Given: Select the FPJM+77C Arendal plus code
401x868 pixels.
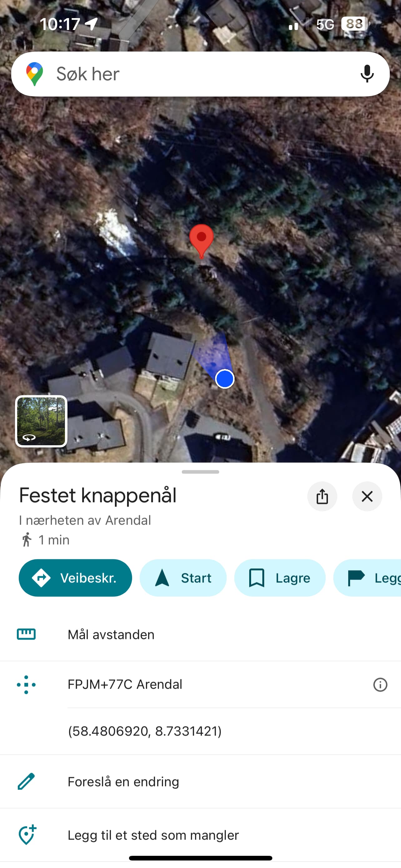Looking at the screenshot, I should pos(125,684).
